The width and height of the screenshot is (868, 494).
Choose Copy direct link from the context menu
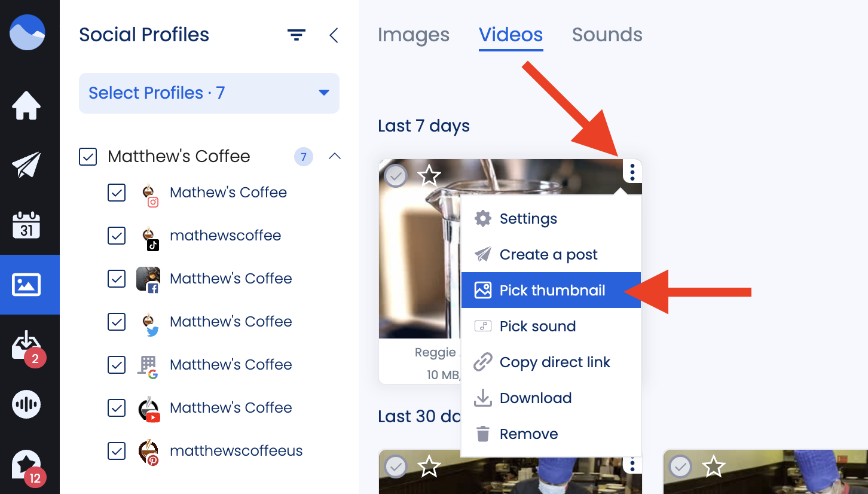[551, 362]
